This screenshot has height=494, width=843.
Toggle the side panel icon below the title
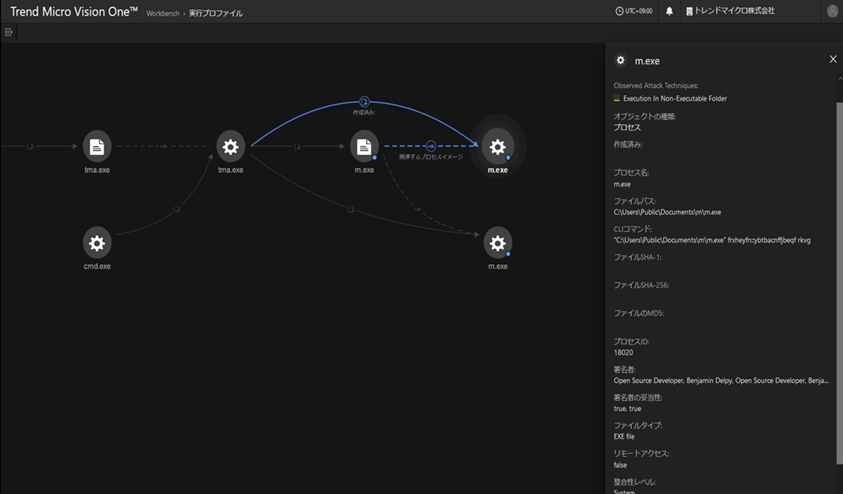9,32
